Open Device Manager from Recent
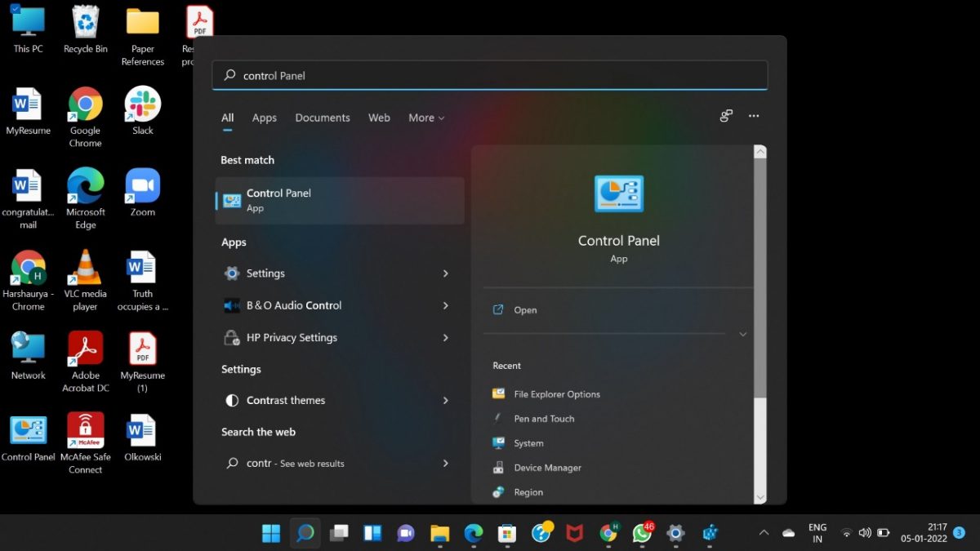This screenshot has height=551, width=980. [547, 468]
